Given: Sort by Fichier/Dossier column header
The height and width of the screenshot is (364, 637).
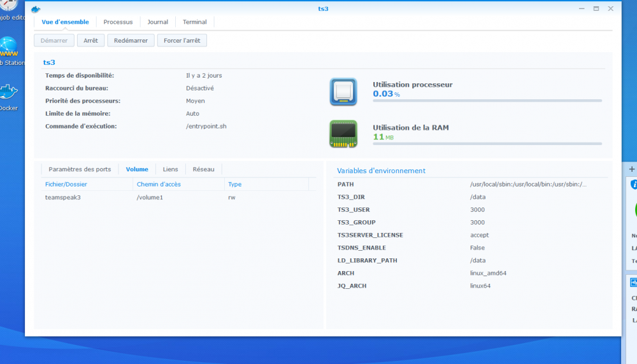Looking at the screenshot, I should (66, 185).
